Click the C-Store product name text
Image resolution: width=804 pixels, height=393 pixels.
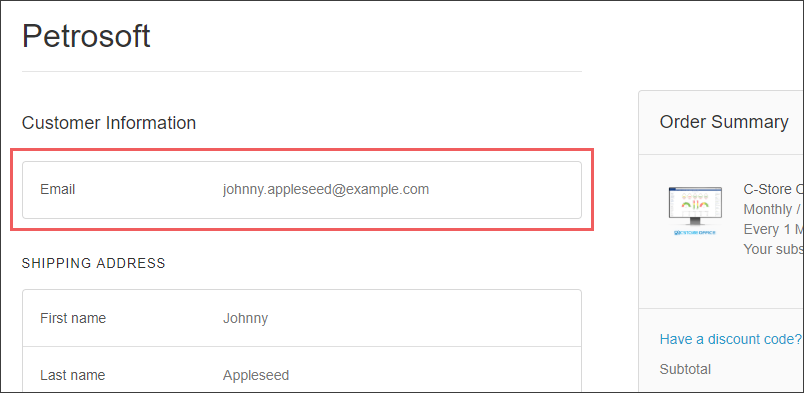point(773,189)
